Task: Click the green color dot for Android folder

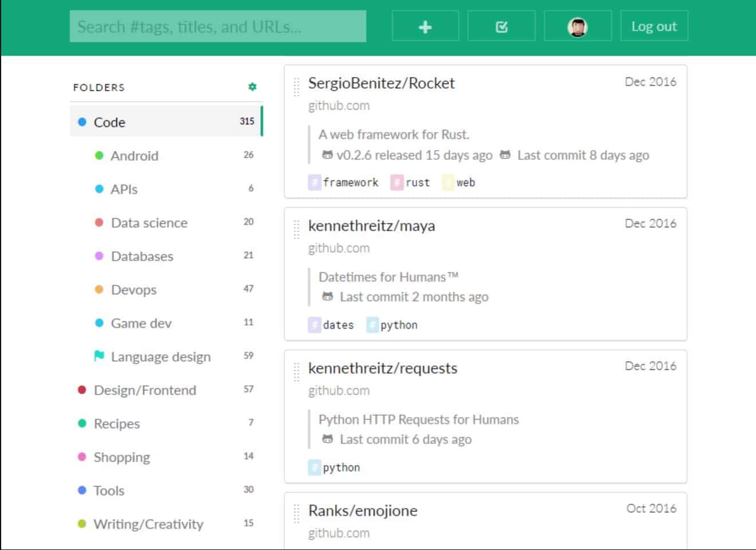Action: click(99, 155)
